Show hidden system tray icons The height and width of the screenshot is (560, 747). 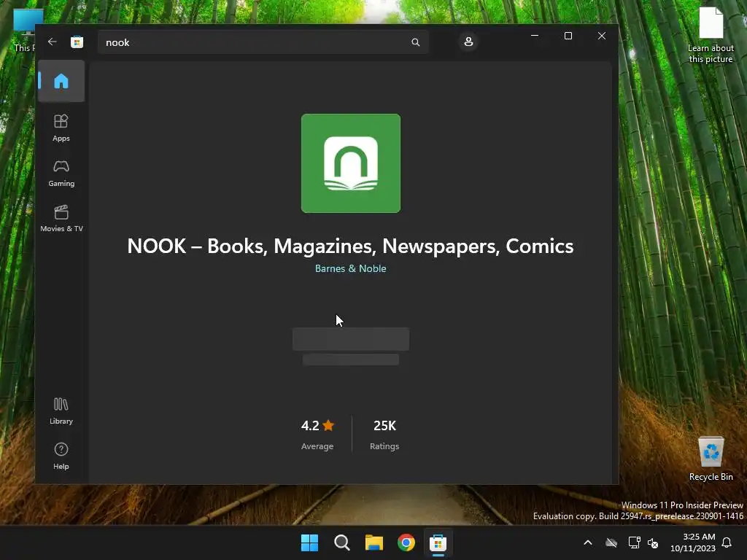click(x=588, y=542)
